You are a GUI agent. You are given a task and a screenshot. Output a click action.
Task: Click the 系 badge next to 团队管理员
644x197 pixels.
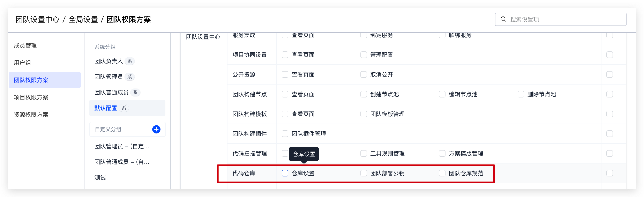click(x=129, y=76)
